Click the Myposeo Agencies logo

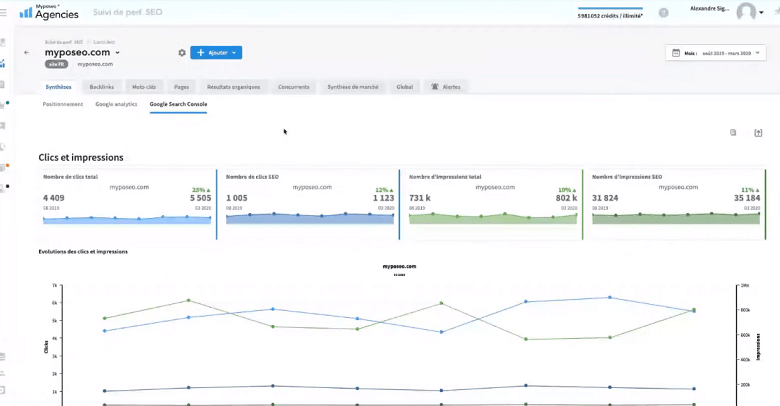point(49,12)
